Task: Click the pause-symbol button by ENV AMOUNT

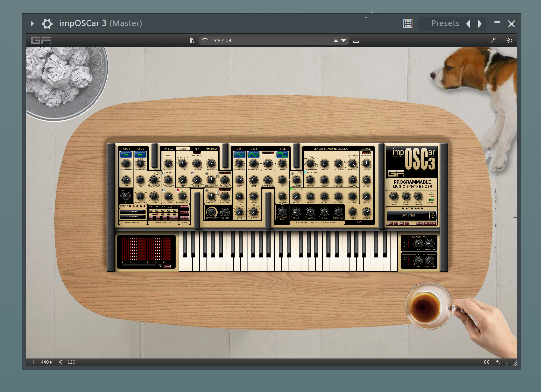Action: click(x=218, y=176)
